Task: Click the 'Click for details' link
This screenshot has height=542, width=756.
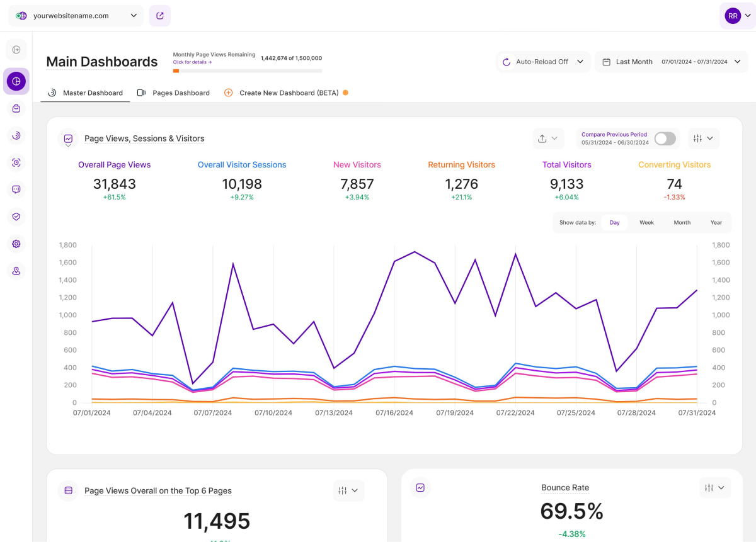Action: point(192,62)
